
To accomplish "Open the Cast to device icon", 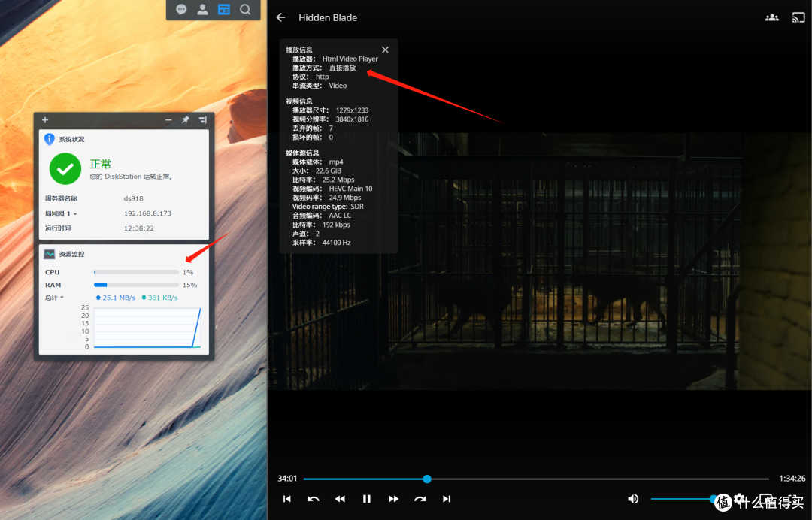I will 798,17.
